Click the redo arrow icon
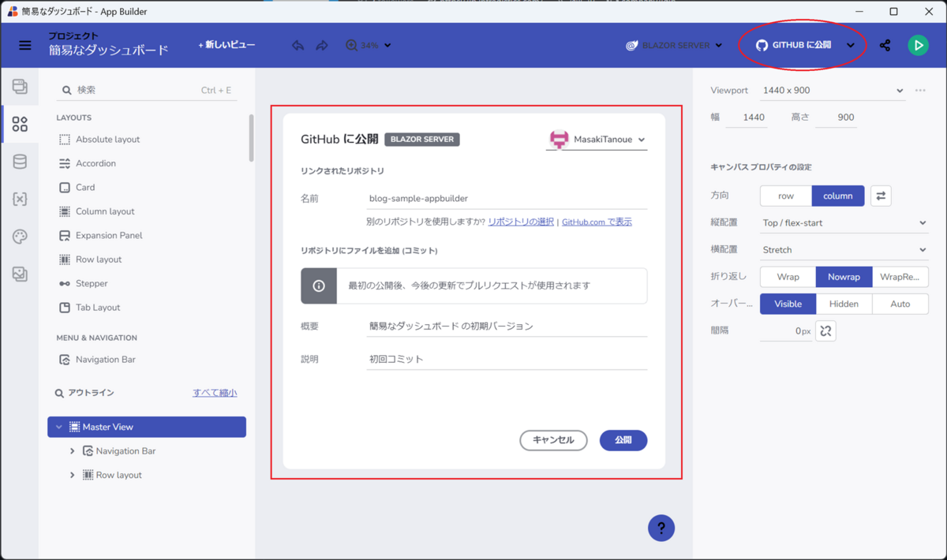Image resolution: width=947 pixels, height=560 pixels. click(x=322, y=46)
